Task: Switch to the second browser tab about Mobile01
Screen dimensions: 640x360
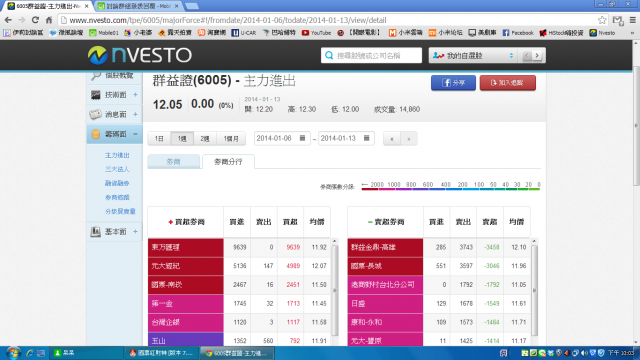Action: [x=138, y=6]
